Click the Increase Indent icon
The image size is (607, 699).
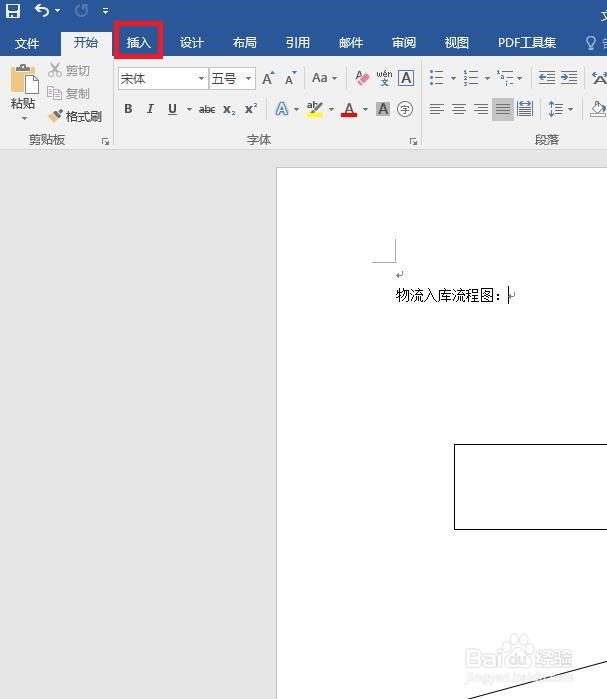click(x=569, y=78)
